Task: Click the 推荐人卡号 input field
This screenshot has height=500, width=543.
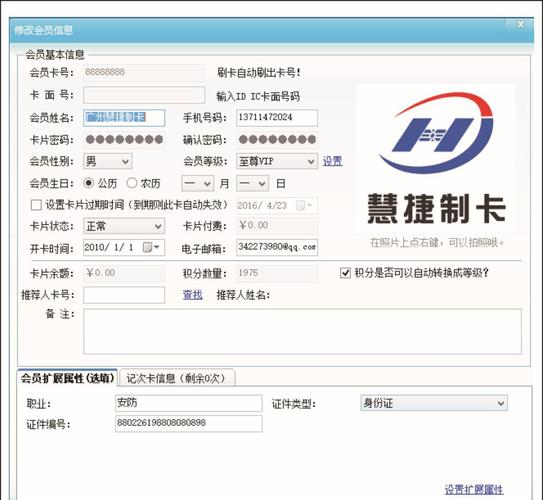Action: coord(124,295)
